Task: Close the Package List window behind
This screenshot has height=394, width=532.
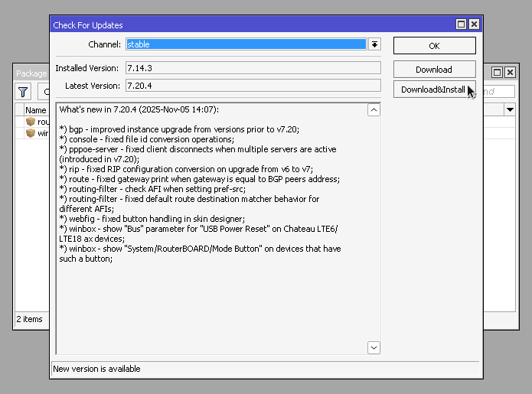Action: point(510,72)
